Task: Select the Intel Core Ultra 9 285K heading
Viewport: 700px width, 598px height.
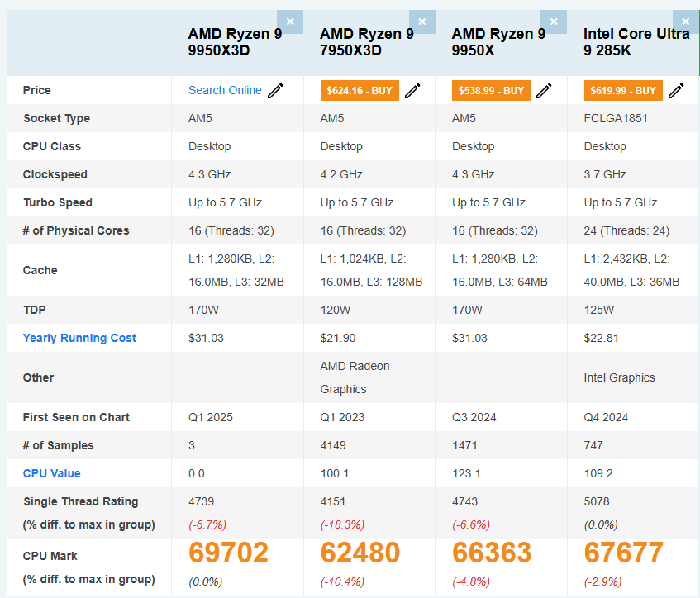Action: pyautogui.click(x=635, y=42)
